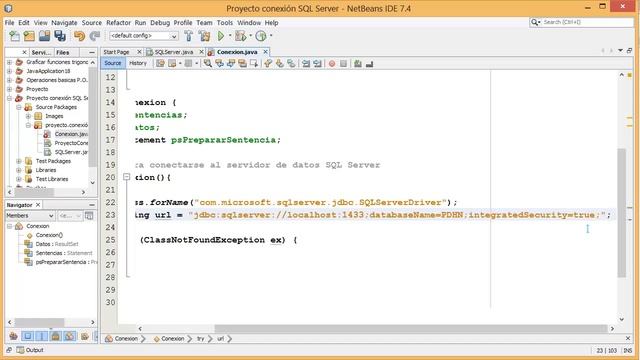Click the Profile Project clock icon
This screenshot has width=640, height=360.
(261, 36)
